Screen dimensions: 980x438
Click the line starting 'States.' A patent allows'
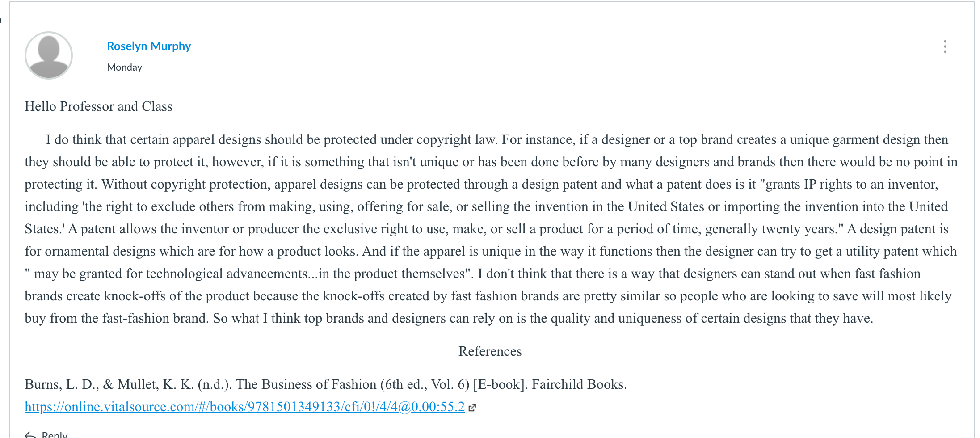tap(487, 229)
